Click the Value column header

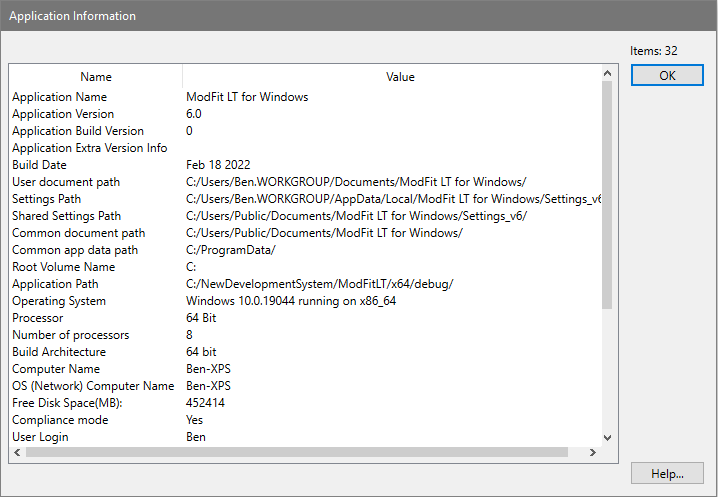coord(400,77)
